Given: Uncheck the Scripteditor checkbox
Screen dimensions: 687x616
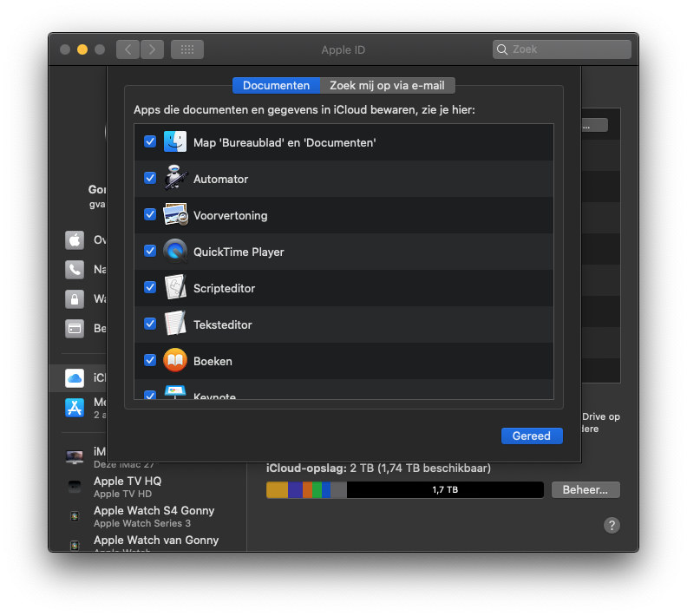Looking at the screenshot, I should [x=150, y=287].
